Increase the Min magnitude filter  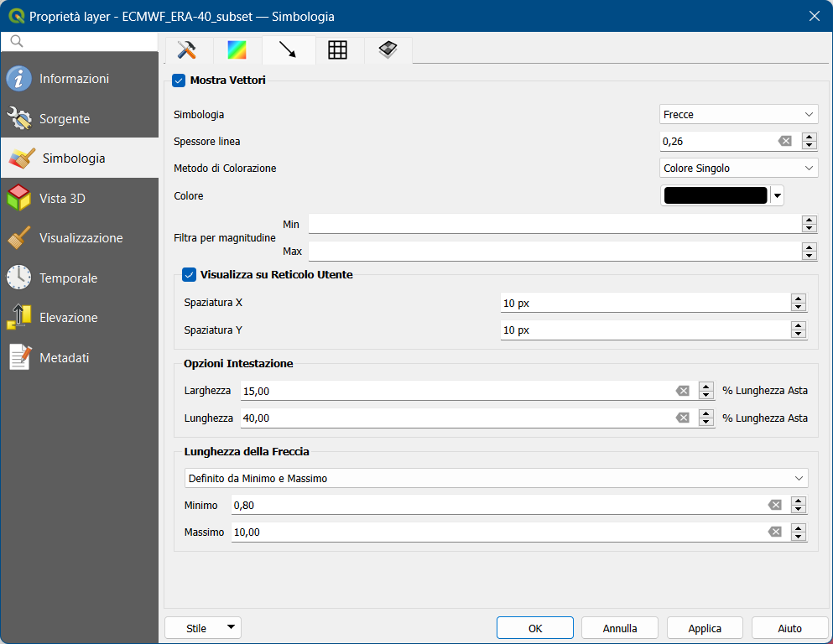pyautogui.click(x=810, y=220)
